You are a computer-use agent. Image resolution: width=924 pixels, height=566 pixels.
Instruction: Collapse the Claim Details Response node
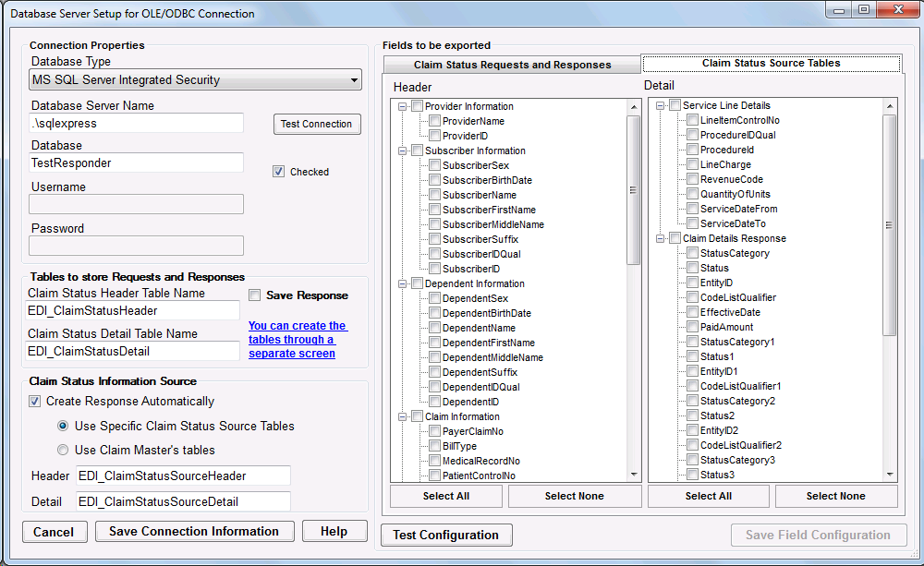pos(661,238)
